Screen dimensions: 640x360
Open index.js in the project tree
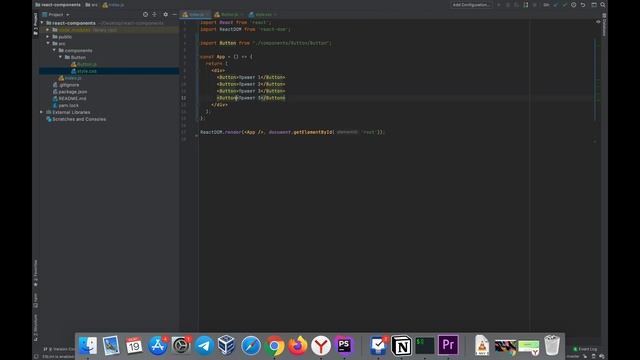(x=70, y=78)
